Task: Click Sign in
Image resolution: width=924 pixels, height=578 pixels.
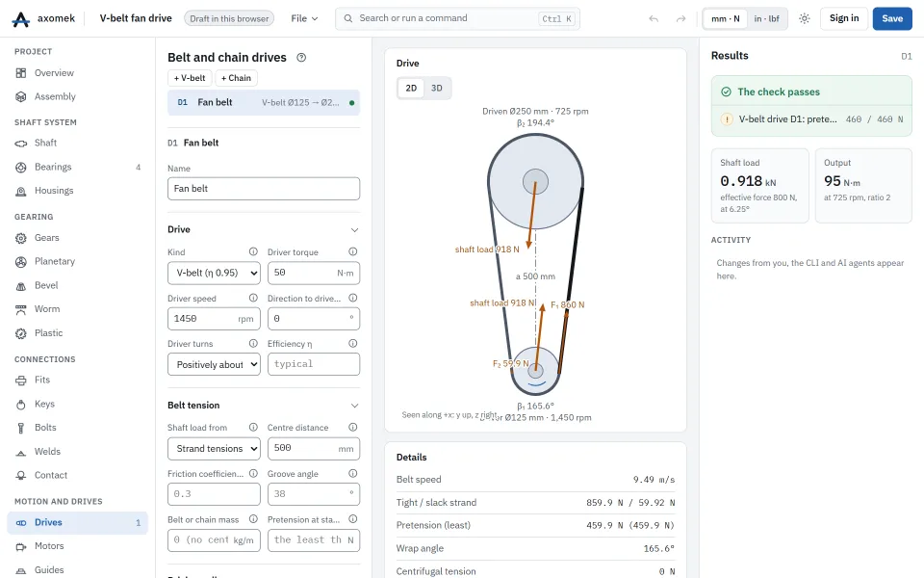Action: tap(844, 19)
